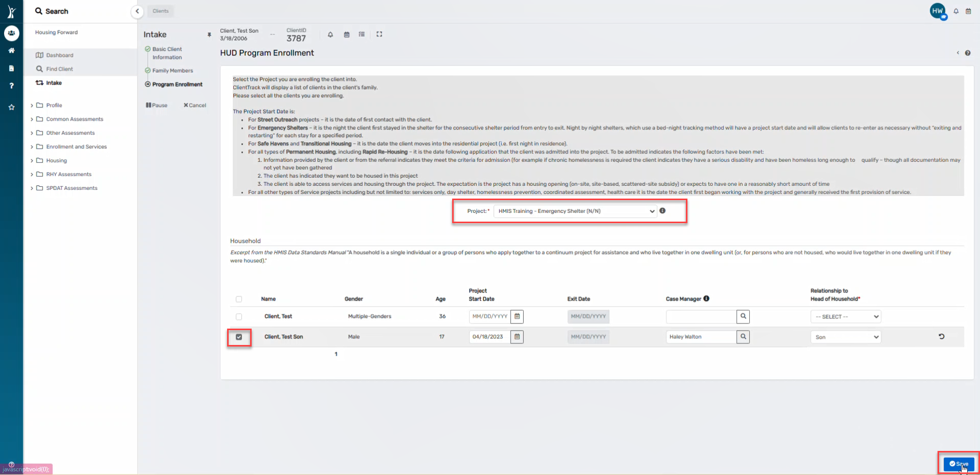Click the Home icon in the dark sidebar

pos(11,51)
